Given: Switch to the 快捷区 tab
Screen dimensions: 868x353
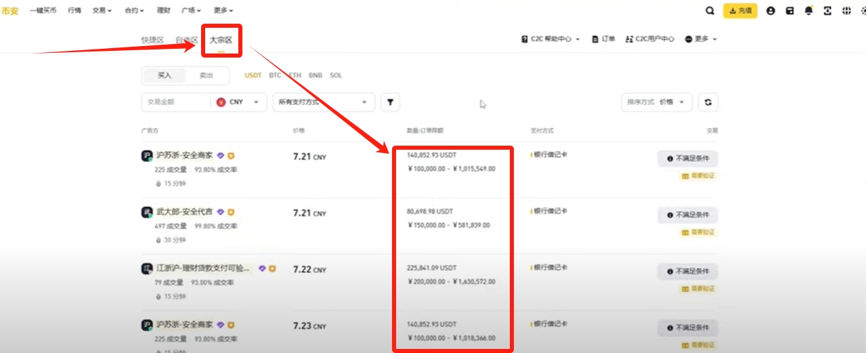Looking at the screenshot, I should coord(152,40).
